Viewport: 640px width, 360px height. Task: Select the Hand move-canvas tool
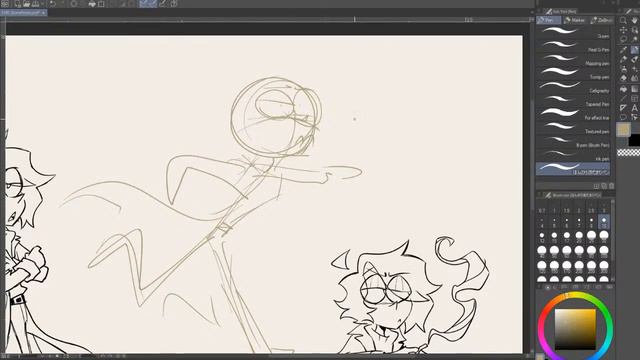coord(635,20)
